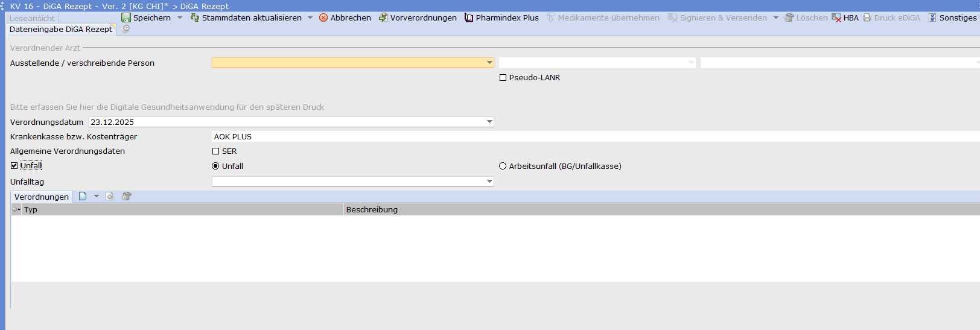Click new document icon in Verordnungen toolbar
This screenshot has height=330, width=980.
point(83,196)
